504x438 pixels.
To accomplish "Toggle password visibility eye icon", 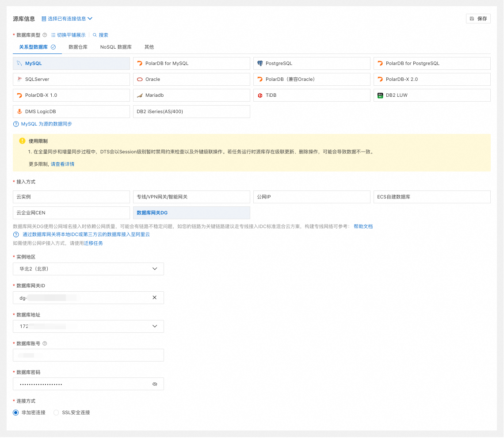I will pyautogui.click(x=155, y=384).
